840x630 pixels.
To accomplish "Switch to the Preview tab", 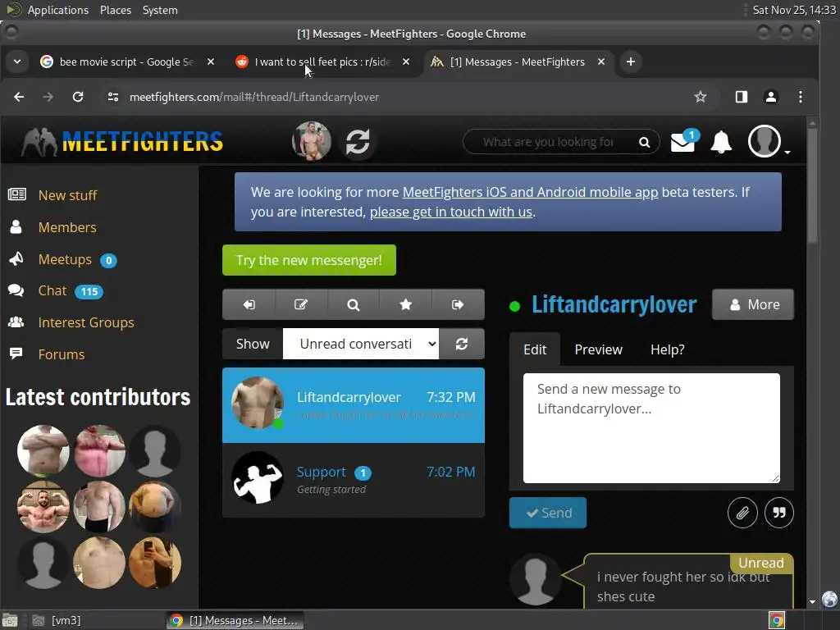I will (598, 349).
